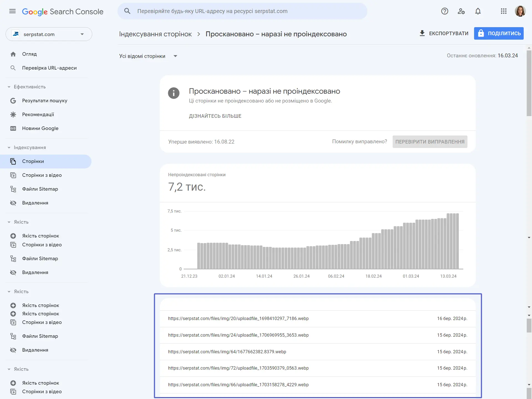Image resolution: width=532 pixels, height=399 pixels.
Task: Open Новини Google report
Action: 40,128
